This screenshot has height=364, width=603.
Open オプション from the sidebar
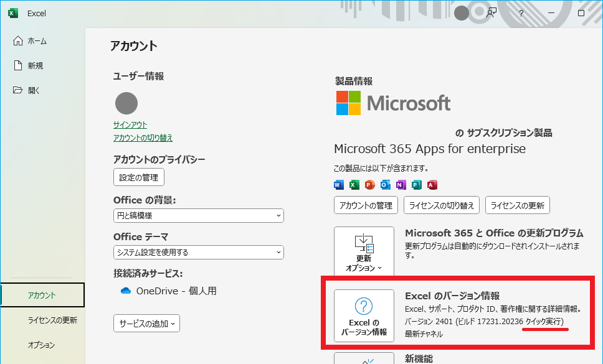coord(41,345)
